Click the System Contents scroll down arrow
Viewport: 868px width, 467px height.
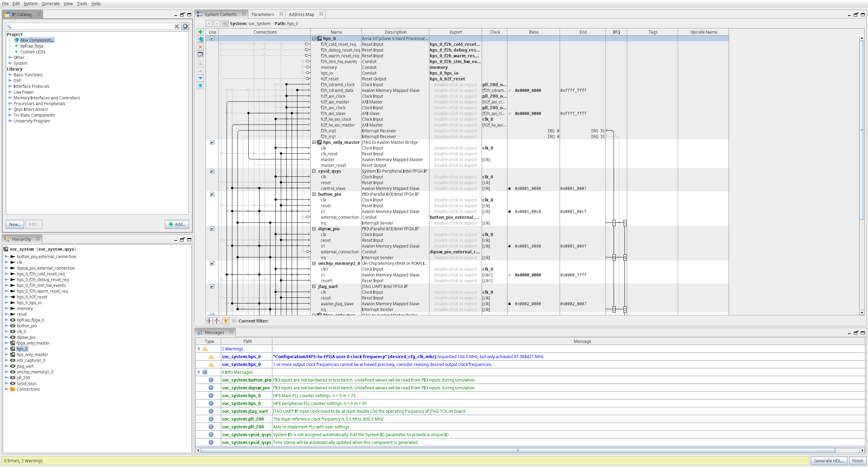862,312
